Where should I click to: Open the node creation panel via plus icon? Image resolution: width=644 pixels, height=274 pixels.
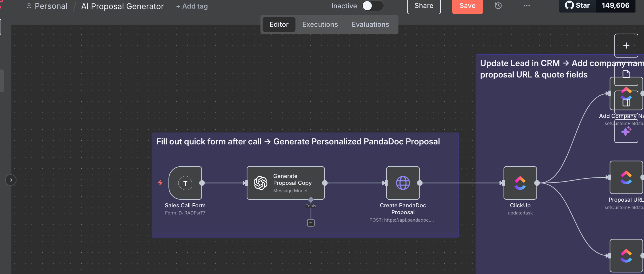[626, 45]
